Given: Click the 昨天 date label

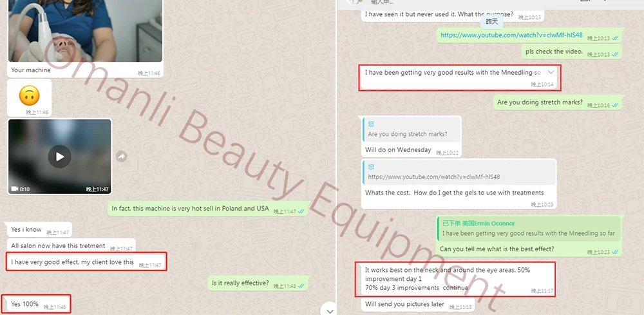Looking at the screenshot, I should (x=491, y=21).
